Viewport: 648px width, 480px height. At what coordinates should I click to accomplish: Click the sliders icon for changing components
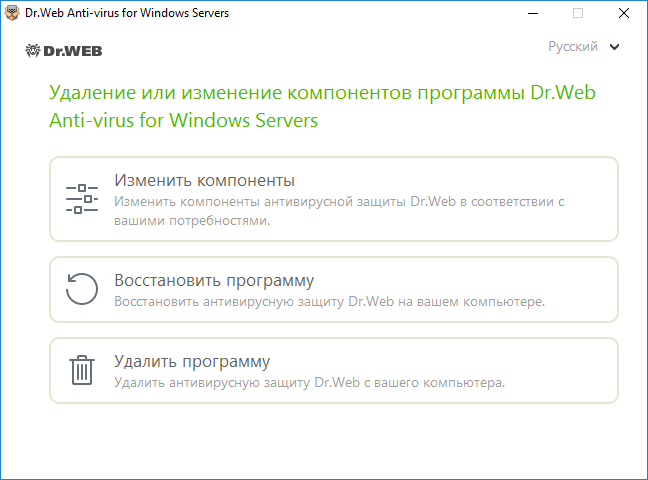tap(82, 199)
